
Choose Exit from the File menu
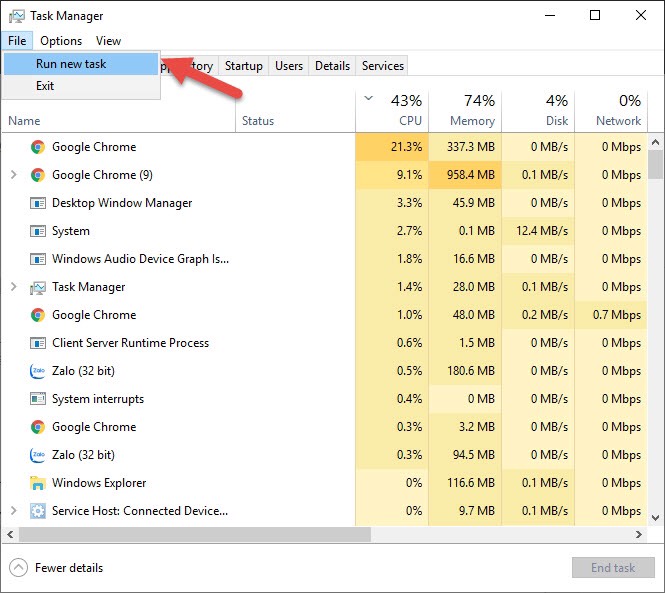point(81,86)
